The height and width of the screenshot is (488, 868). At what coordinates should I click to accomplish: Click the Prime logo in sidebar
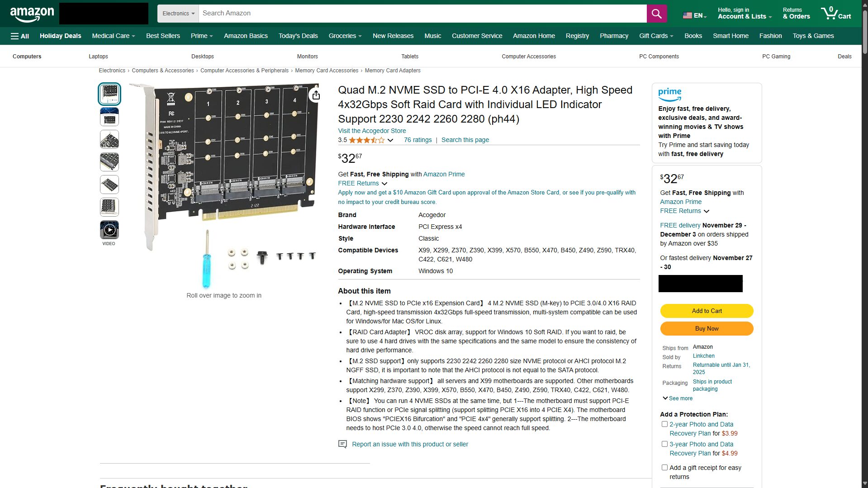[669, 94]
